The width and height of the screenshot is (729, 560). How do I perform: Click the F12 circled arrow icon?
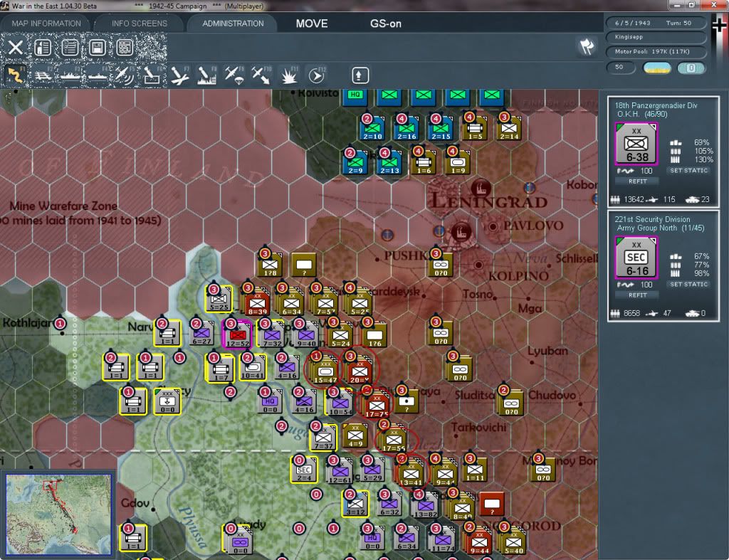click(x=316, y=75)
